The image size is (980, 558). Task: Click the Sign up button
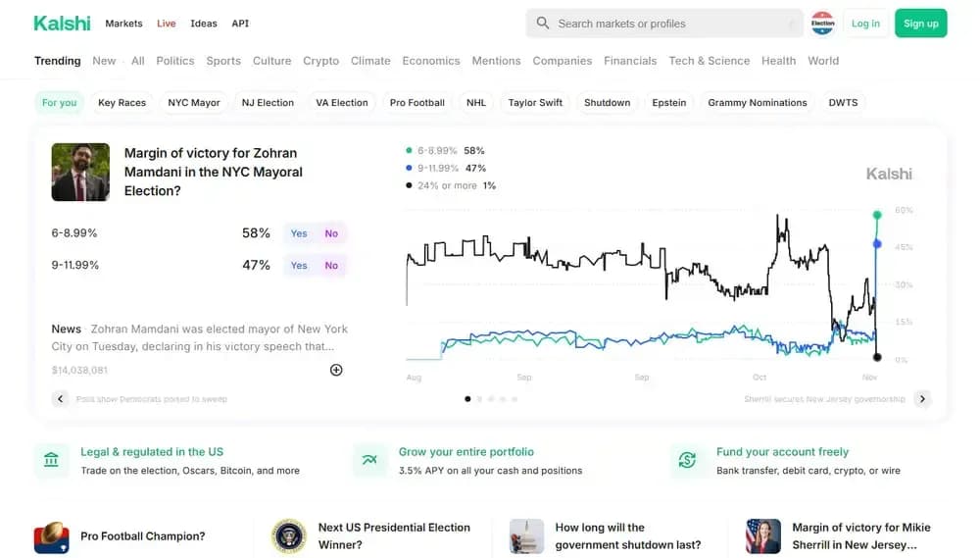pos(920,24)
